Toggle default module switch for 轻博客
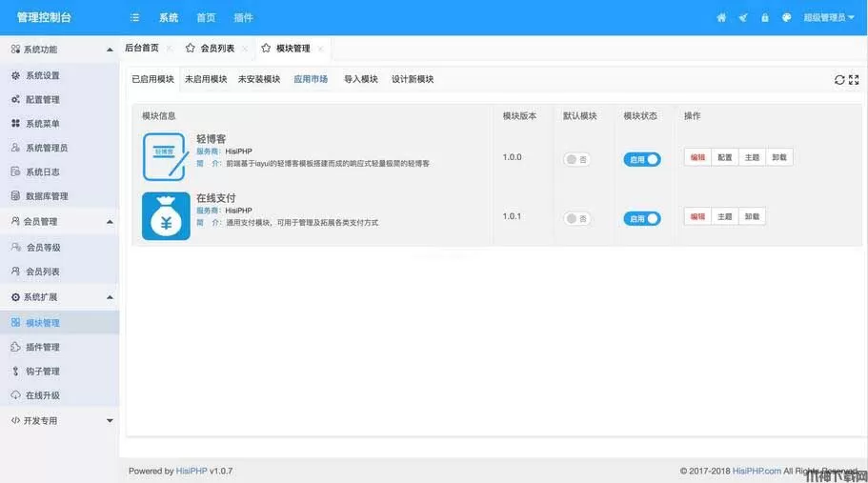This screenshot has height=483, width=868. pos(576,159)
